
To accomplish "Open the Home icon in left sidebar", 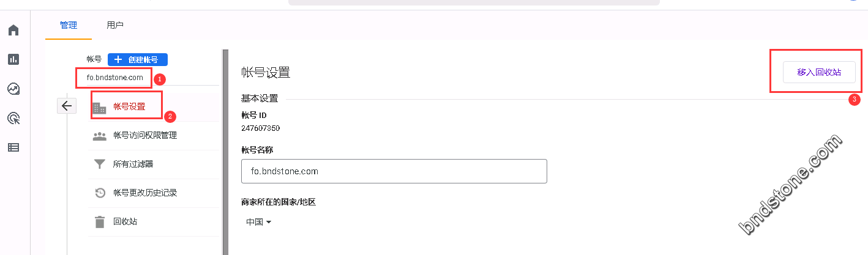I will [13, 30].
